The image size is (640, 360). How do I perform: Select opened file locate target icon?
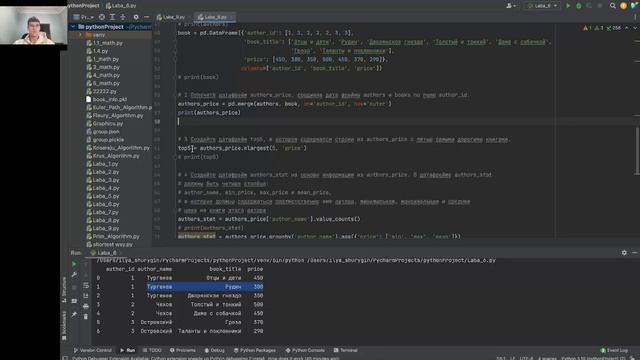pos(102,17)
